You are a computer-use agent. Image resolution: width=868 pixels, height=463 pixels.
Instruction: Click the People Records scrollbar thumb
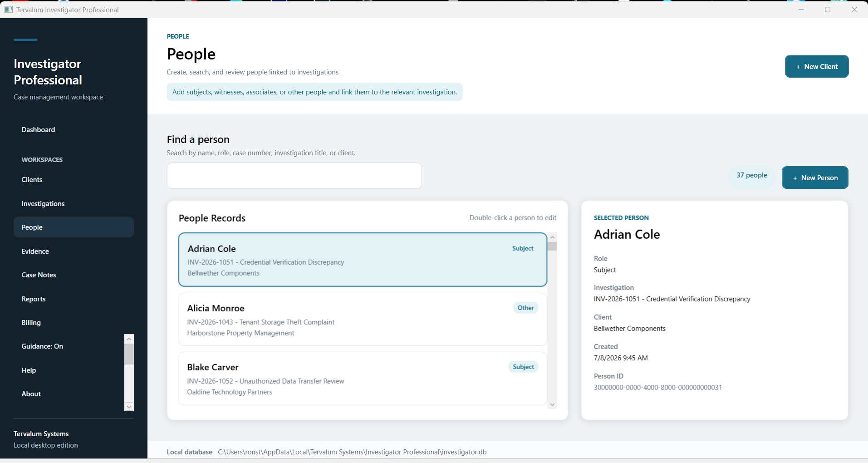point(552,246)
